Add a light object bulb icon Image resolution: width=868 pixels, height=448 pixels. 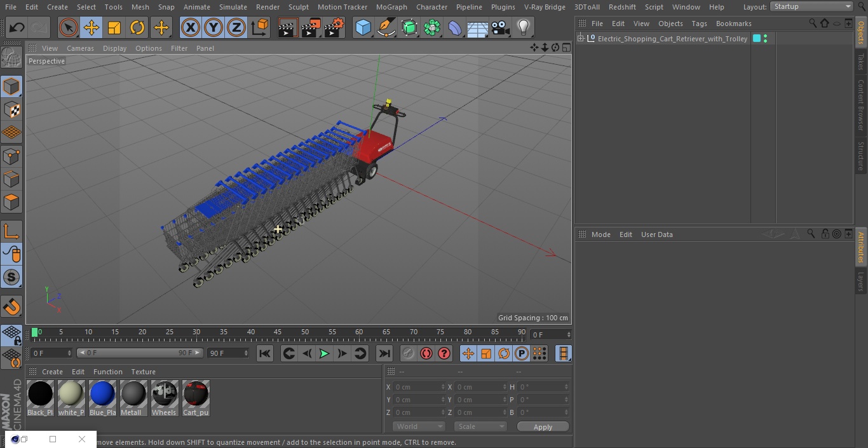[523, 28]
